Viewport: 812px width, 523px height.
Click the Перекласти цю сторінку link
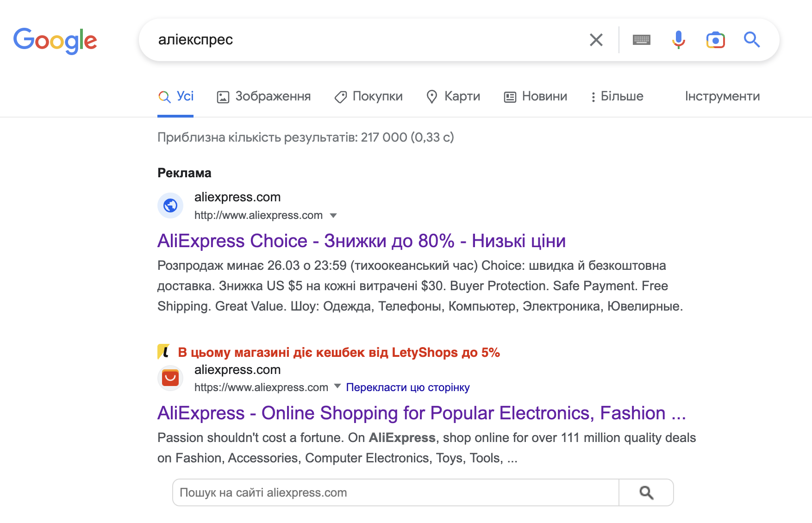(408, 387)
